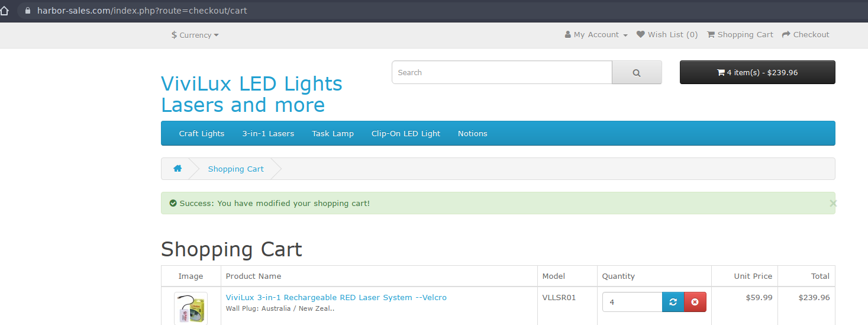The height and width of the screenshot is (325, 868).
Task: Click the quantity field showing 4
Action: pos(632,302)
